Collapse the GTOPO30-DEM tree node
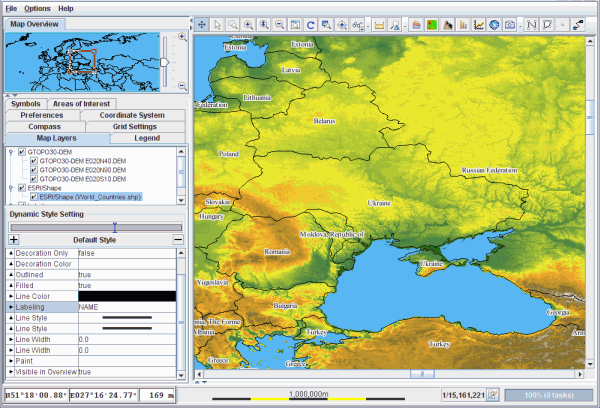 point(10,152)
